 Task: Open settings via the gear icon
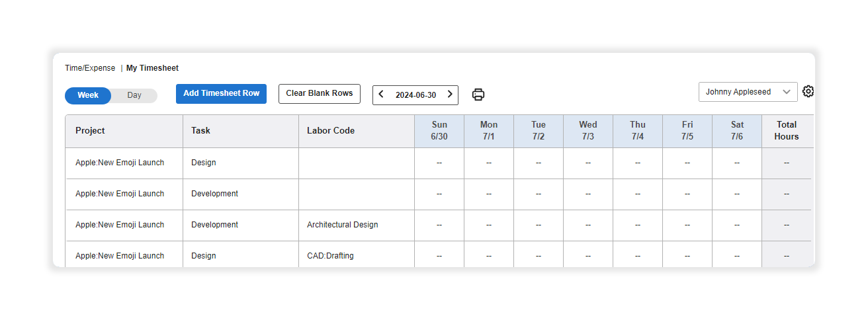coord(808,91)
